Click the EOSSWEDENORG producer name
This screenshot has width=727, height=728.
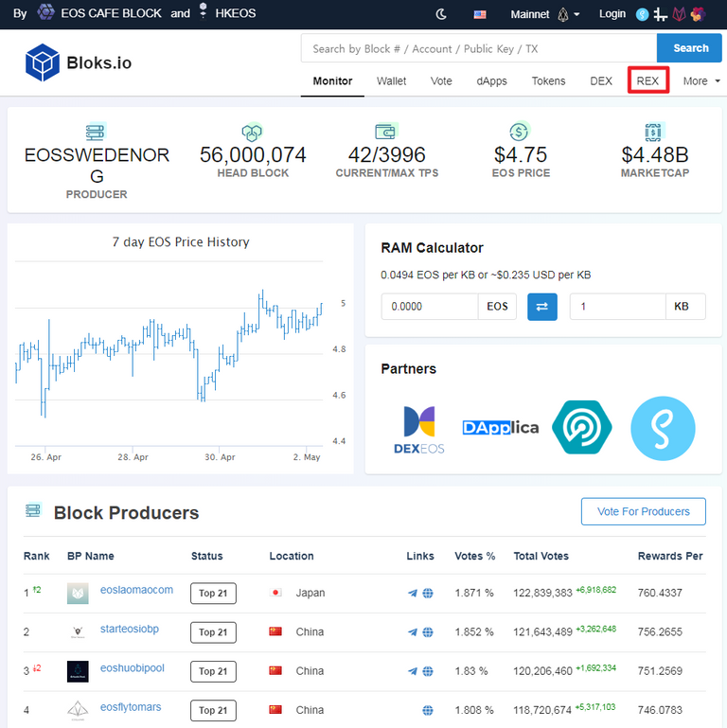pos(97,166)
